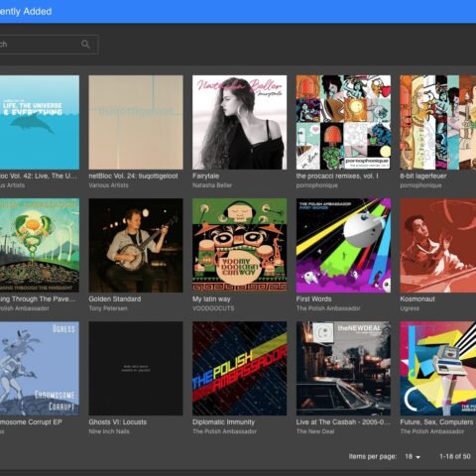The height and width of the screenshot is (476, 476).
Task: Click the artist name VOODOOCUTS
Action: [x=213, y=308]
